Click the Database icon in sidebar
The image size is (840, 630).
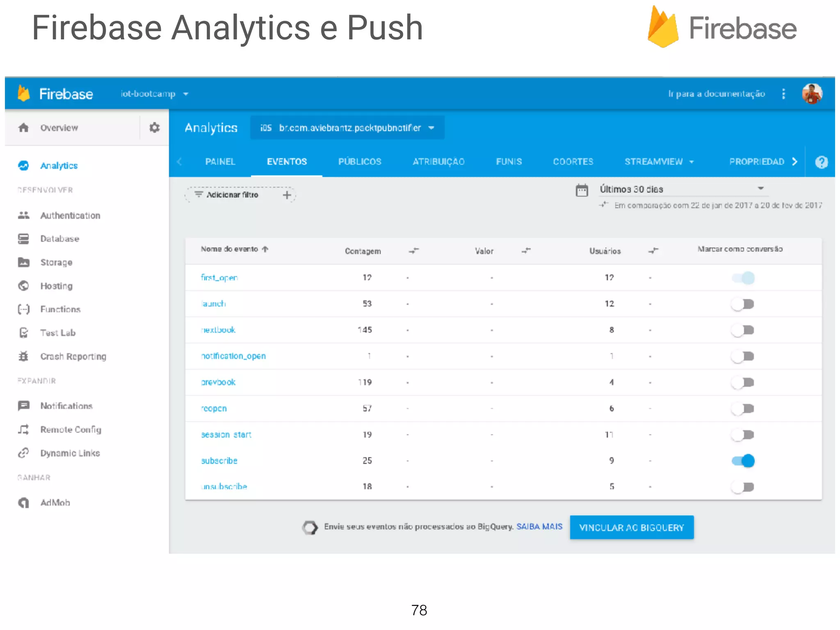[x=24, y=239]
